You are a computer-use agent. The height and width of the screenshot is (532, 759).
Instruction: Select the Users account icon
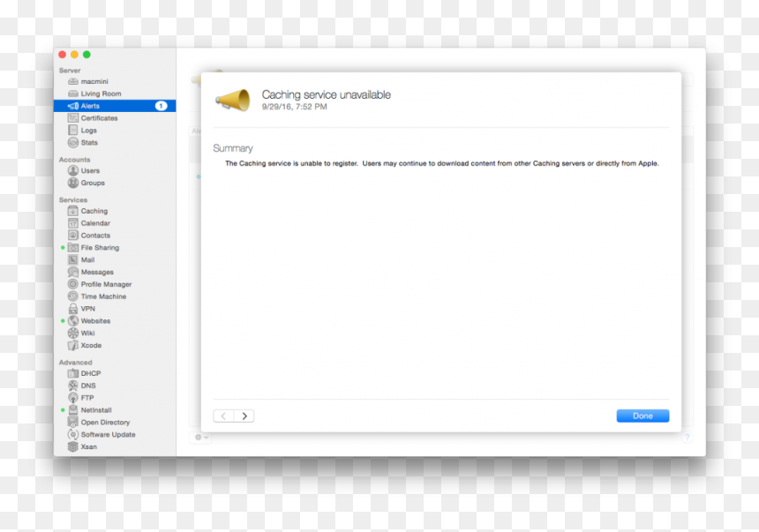(x=73, y=170)
